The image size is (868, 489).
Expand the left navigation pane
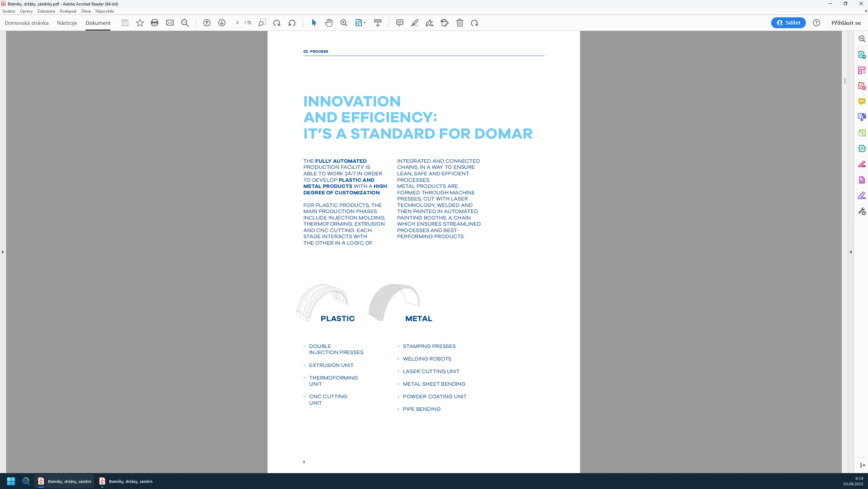click(3, 252)
